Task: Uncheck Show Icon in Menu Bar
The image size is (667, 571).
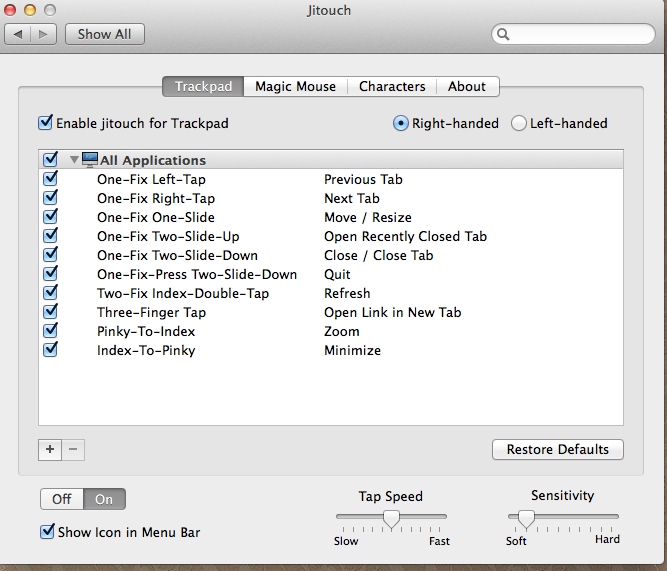Action: 47,531
